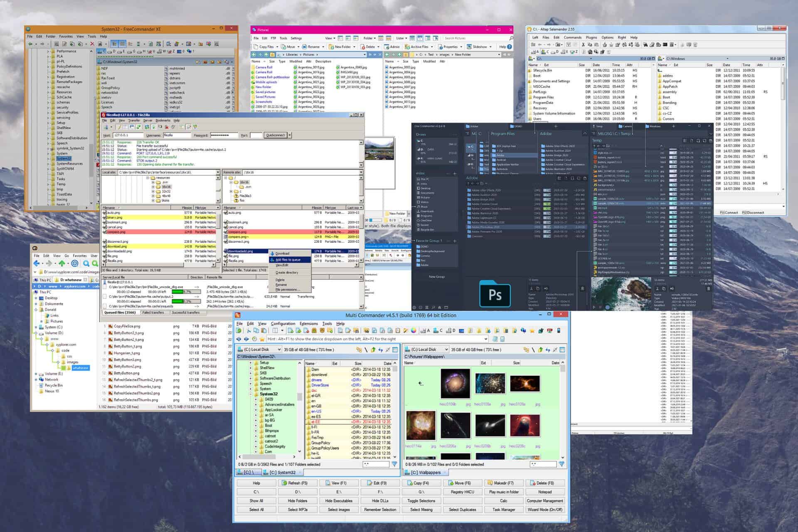Expand the Performance folder in FreeCommander tree

coord(48,51)
